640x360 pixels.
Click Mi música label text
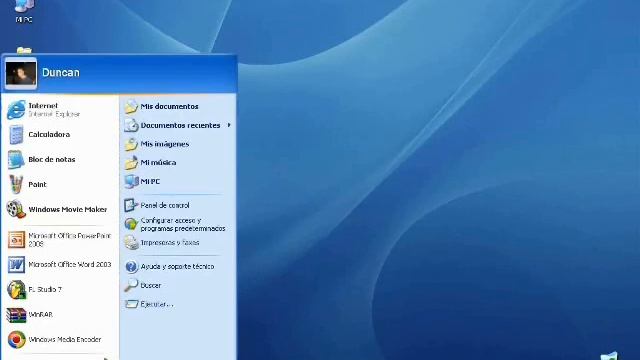(x=158, y=162)
